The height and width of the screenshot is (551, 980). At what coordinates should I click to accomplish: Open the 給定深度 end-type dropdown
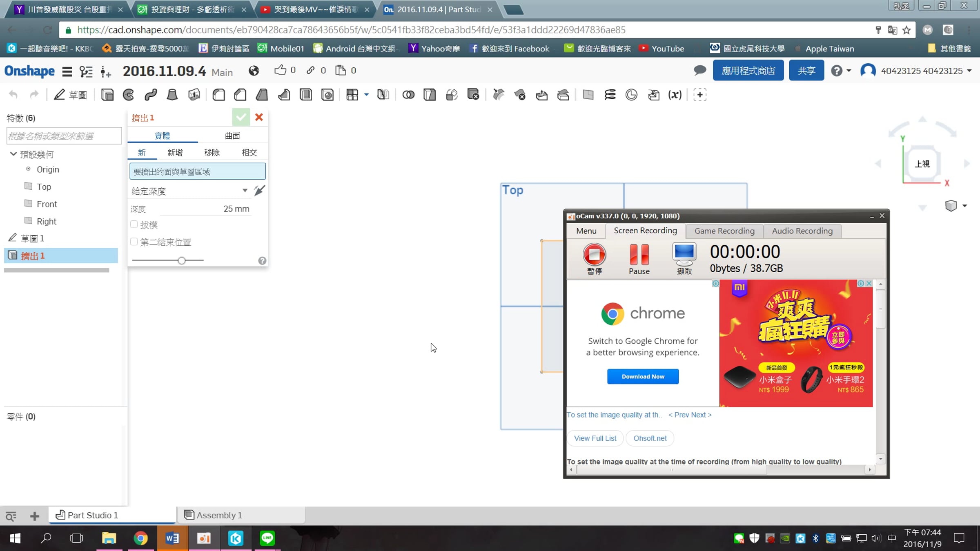pyautogui.click(x=190, y=191)
